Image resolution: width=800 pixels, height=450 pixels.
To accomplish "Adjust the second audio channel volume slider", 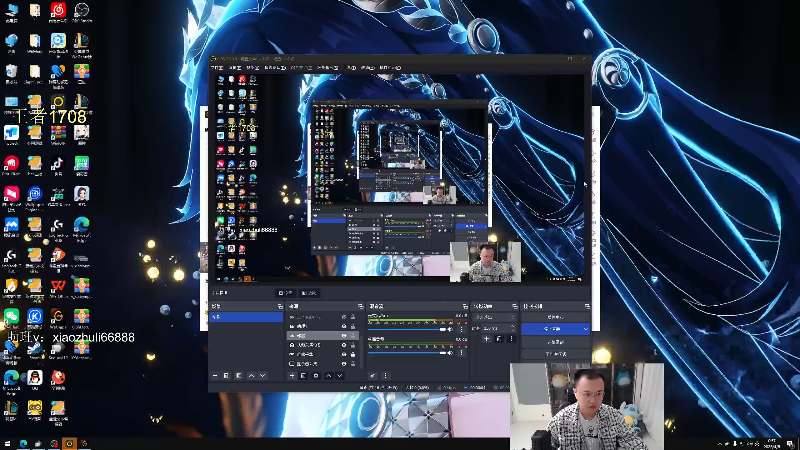I will [x=407, y=353].
